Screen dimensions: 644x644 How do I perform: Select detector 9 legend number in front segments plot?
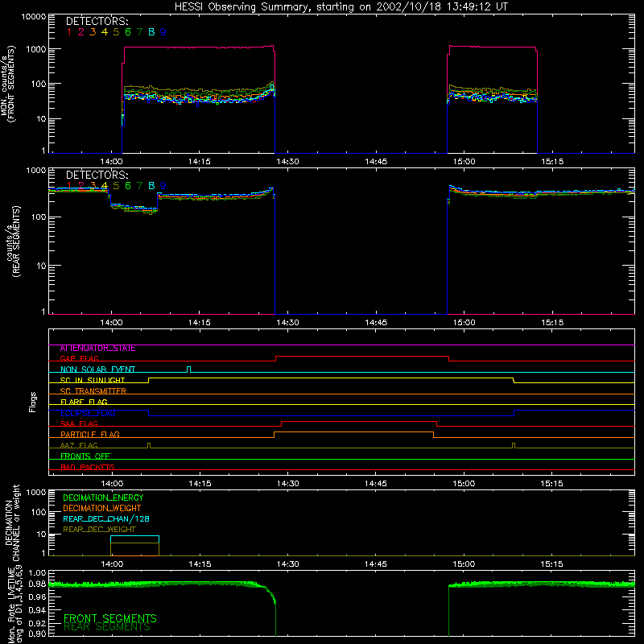coord(163,32)
